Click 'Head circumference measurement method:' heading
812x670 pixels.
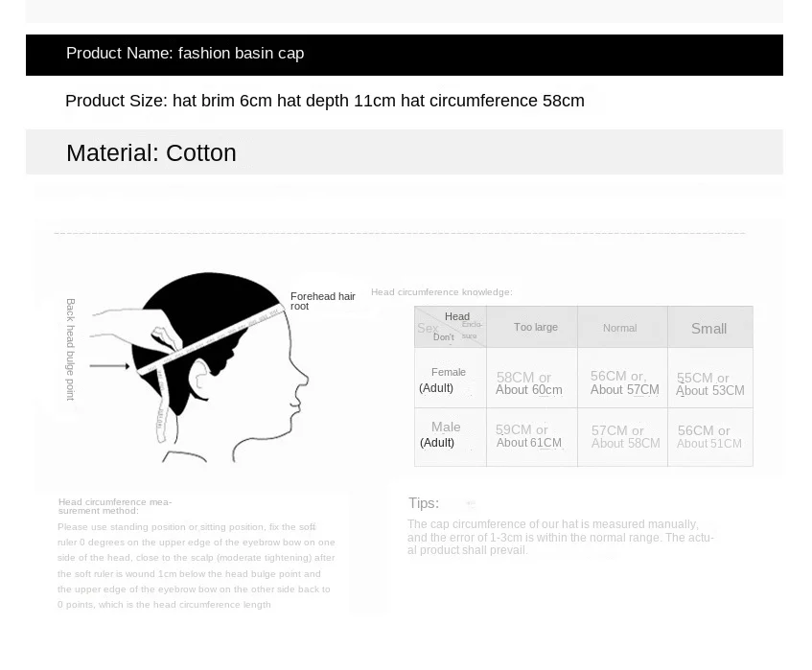pyautogui.click(x=115, y=506)
